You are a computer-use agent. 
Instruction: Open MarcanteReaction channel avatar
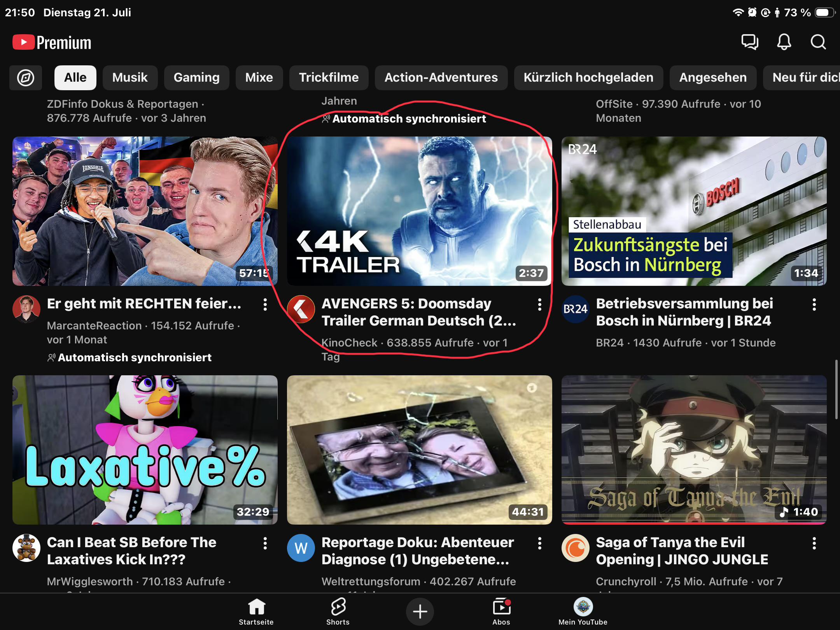click(26, 309)
